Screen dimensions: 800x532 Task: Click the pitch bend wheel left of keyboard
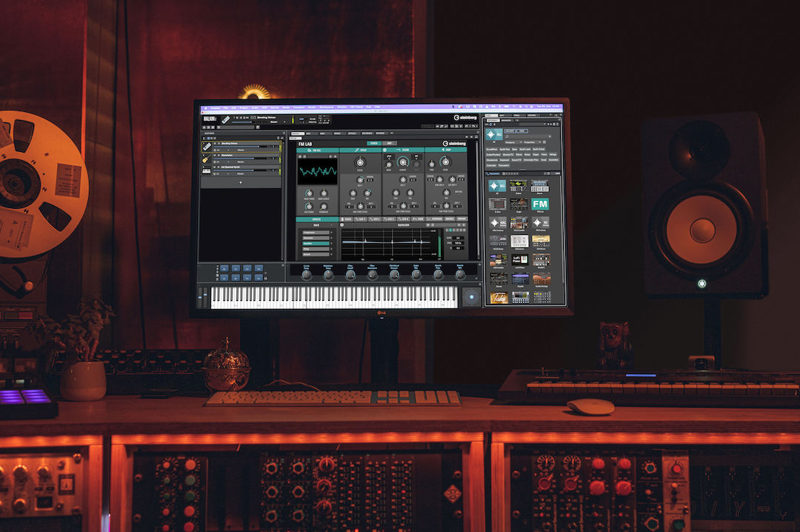[x=200, y=297]
